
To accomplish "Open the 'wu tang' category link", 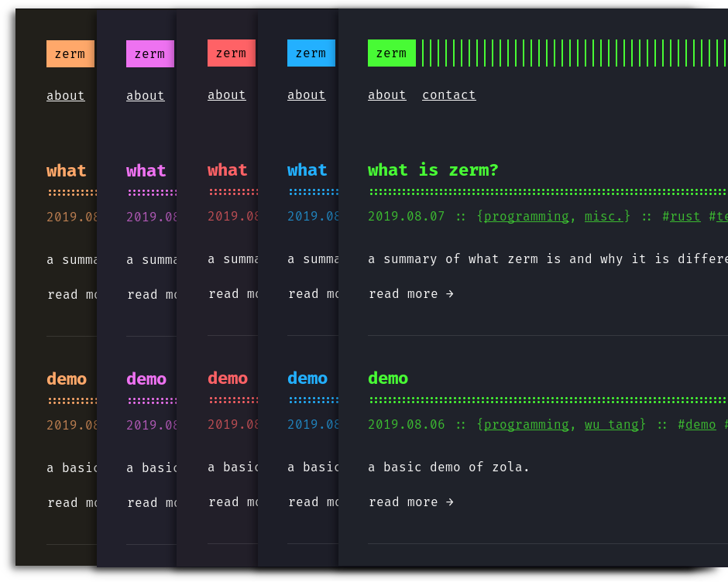I will pyautogui.click(x=613, y=424).
